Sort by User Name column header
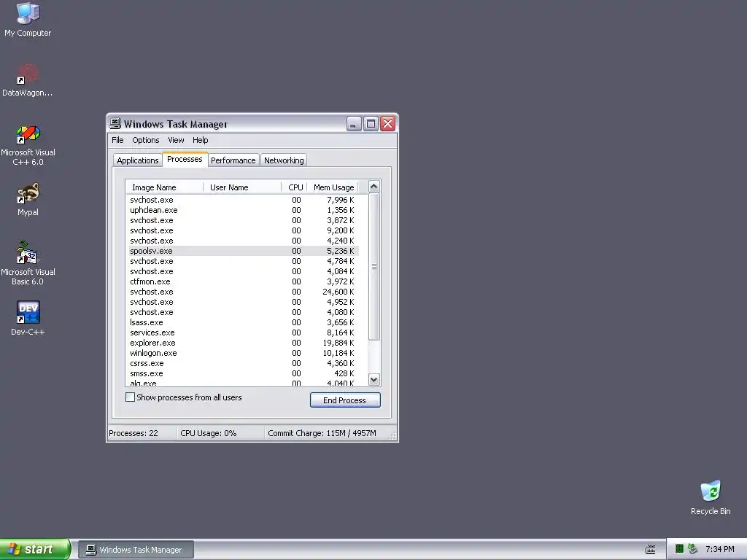The image size is (747, 560). [x=242, y=187]
